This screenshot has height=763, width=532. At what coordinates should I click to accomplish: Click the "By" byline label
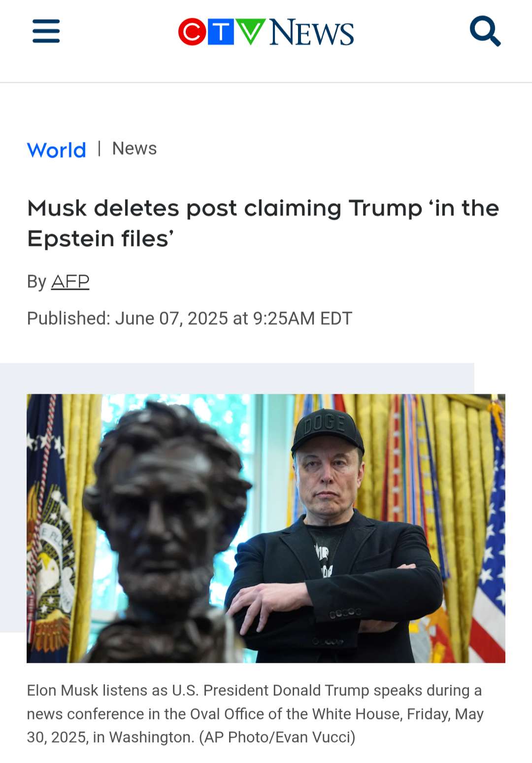point(36,282)
